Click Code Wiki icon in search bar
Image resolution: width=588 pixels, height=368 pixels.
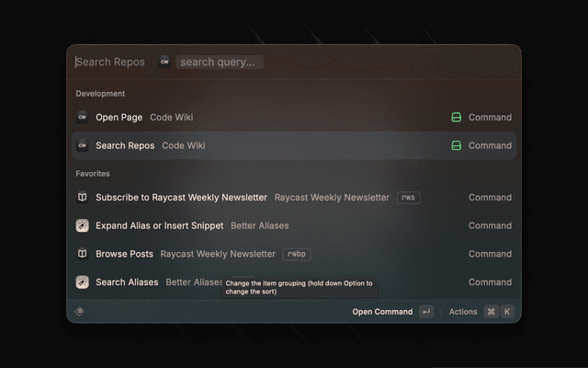coord(164,63)
